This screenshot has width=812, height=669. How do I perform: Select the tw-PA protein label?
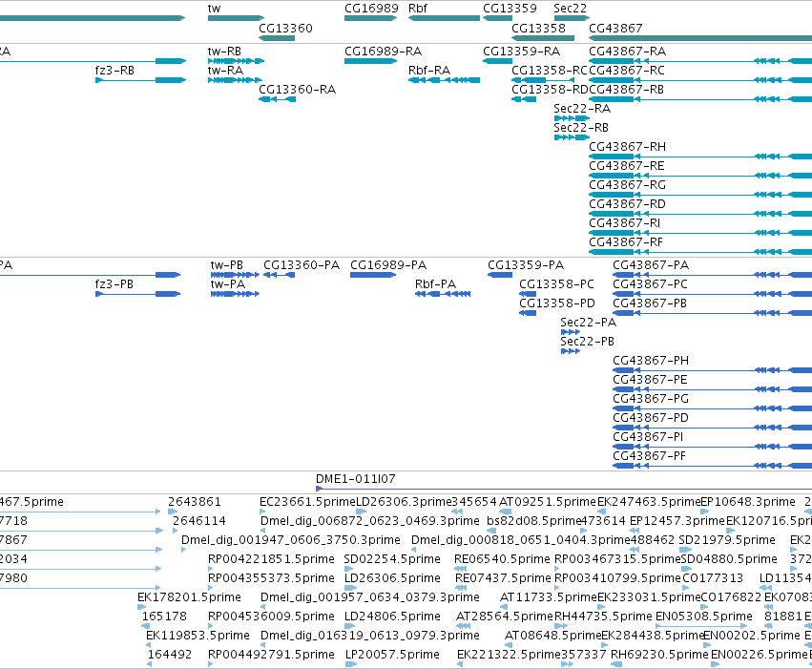[x=228, y=284]
